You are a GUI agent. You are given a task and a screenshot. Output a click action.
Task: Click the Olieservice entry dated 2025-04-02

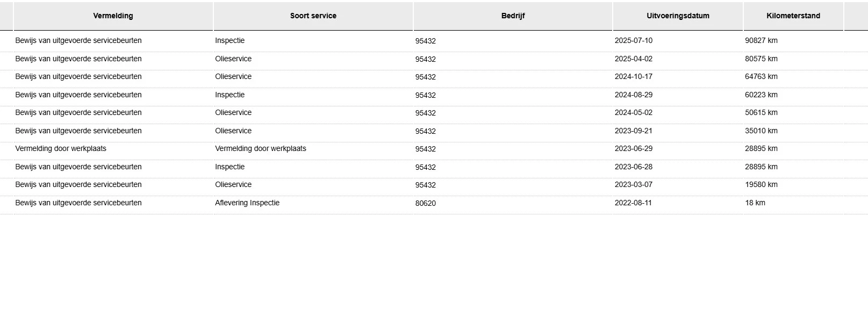[x=233, y=59]
